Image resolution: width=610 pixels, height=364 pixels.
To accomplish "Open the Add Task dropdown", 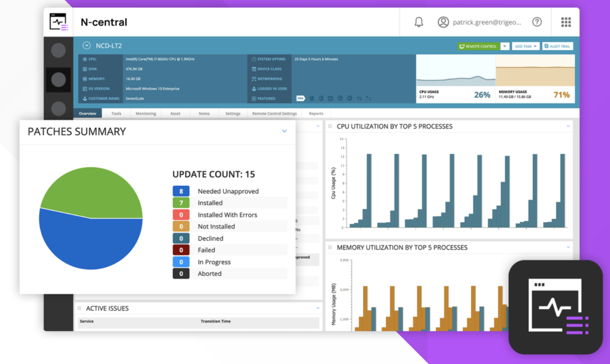I will (526, 46).
